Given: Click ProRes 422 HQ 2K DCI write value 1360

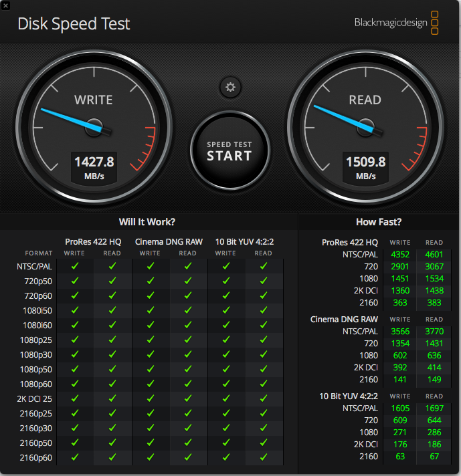Looking at the screenshot, I should pyautogui.click(x=400, y=291).
